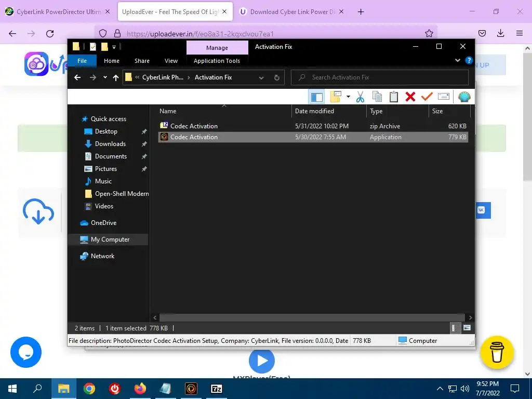Toggle the navigation pane icon in toolbar
Screen dimensions: 532x399
[x=316, y=97]
